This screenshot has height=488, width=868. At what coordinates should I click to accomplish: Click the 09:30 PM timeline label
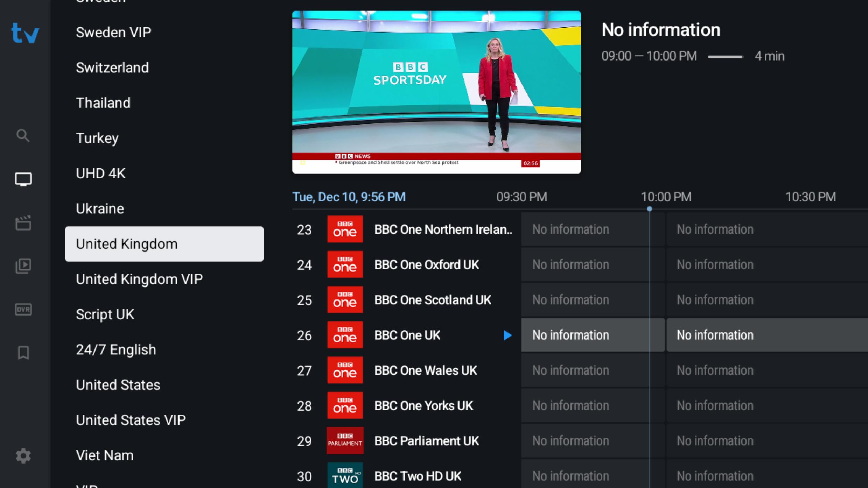521,197
